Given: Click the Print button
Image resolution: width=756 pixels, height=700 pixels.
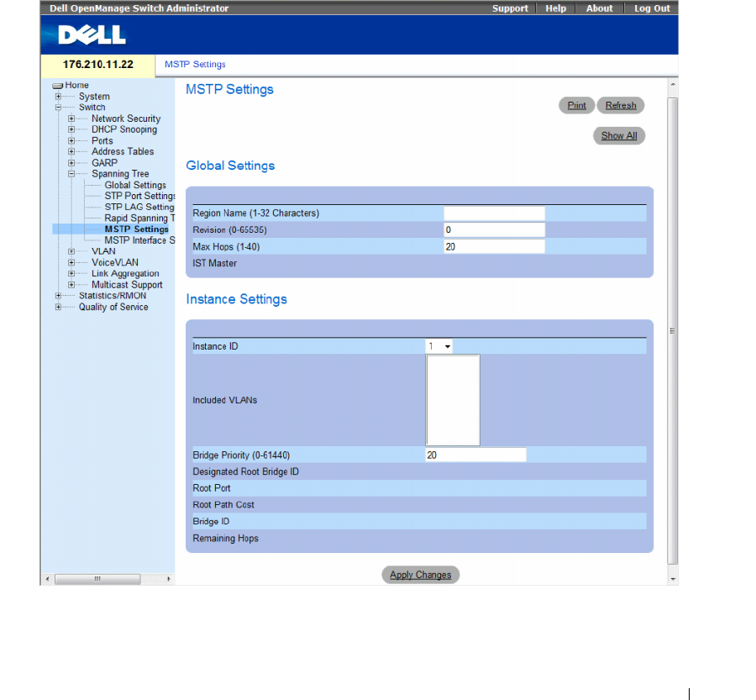Looking at the screenshot, I should tap(576, 105).
